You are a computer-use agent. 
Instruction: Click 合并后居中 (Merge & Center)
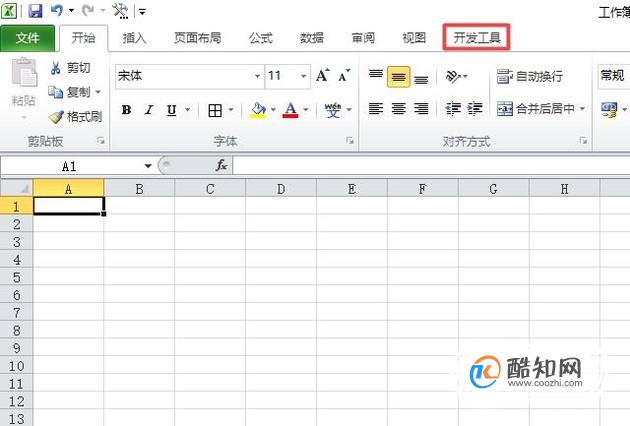(536, 109)
